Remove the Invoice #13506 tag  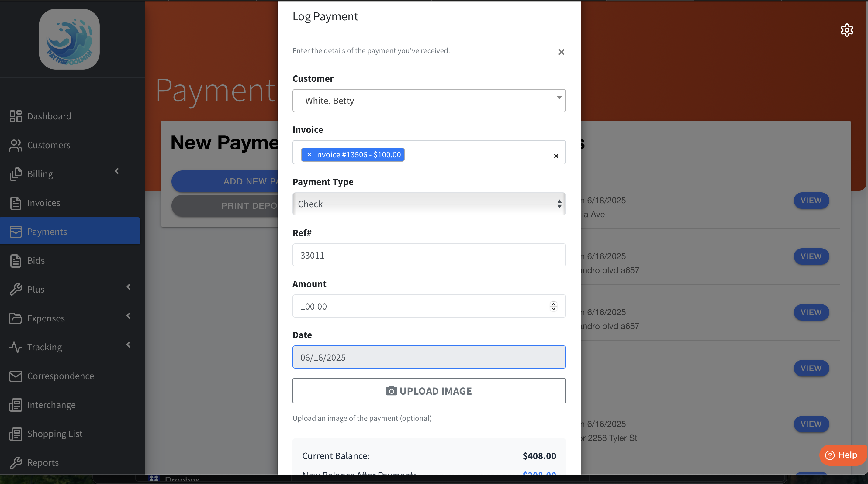[309, 155]
